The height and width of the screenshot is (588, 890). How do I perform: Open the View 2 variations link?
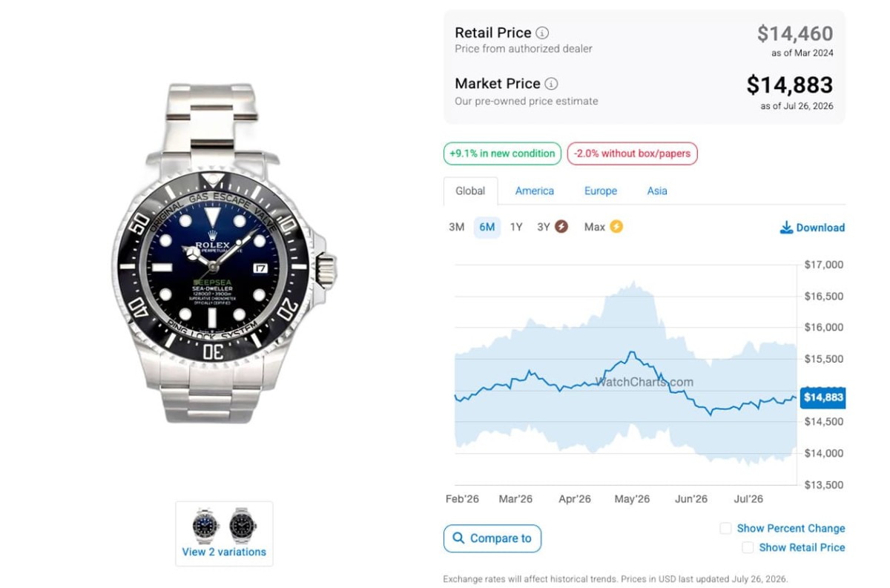coord(224,552)
